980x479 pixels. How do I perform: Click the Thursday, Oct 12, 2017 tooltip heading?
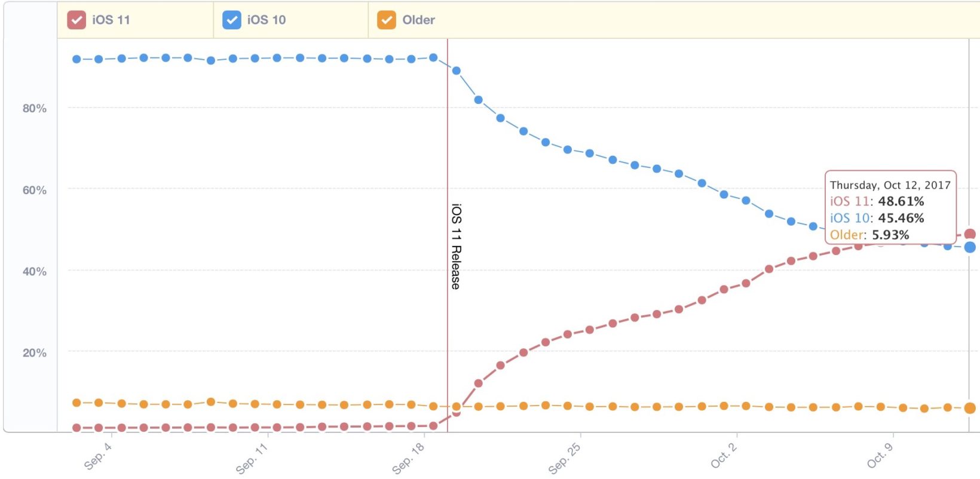(x=890, y=185)
